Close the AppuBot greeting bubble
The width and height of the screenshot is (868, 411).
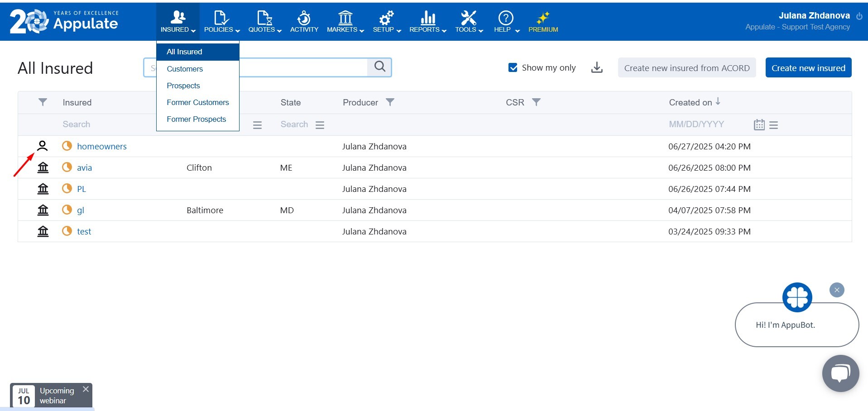837,290
